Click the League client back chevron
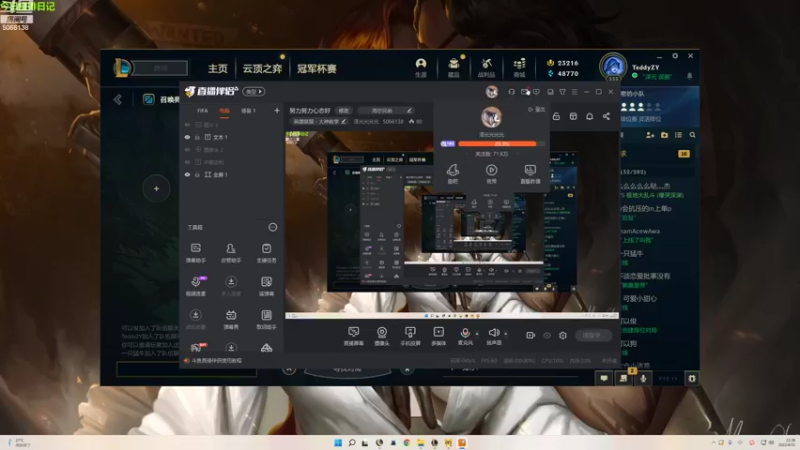The height and width of the screenshot is (450, 800). click(118, 99)
